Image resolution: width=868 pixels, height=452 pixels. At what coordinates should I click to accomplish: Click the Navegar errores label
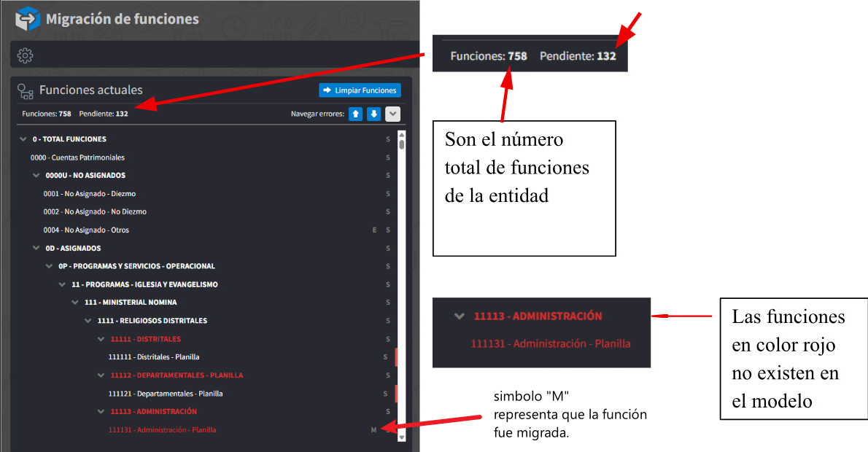(x=318, y=114)
